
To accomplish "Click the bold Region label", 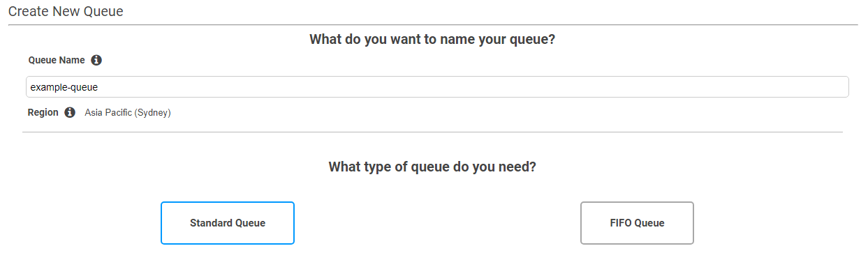I will [43, 112].
